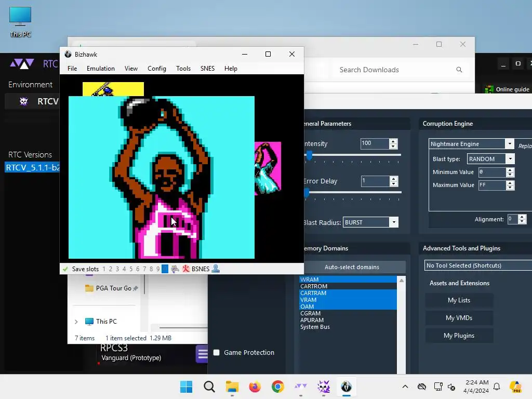The height and width of the screenshot is (399, 532).
Task: Open the notification bell
Action: 497,387
